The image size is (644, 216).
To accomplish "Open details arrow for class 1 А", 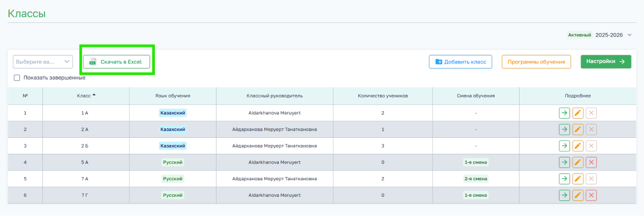I will [565, 113].
